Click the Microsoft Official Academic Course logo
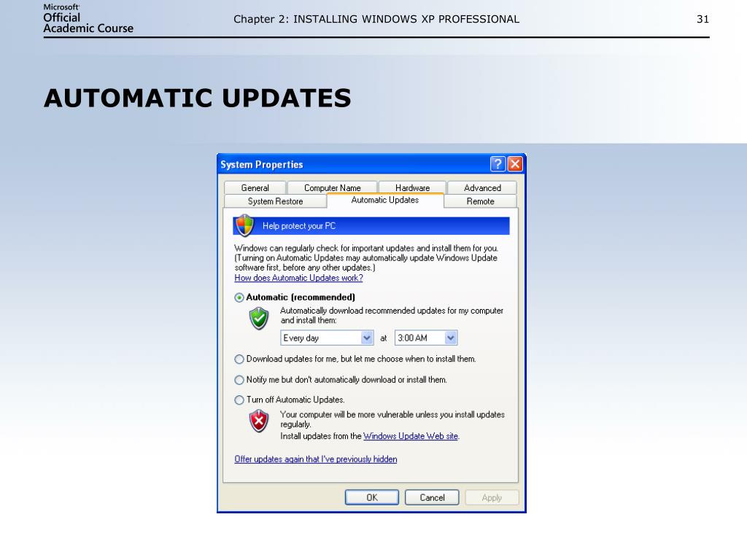The height and width of the screenshot is (560, 747). tap(88, 19)
